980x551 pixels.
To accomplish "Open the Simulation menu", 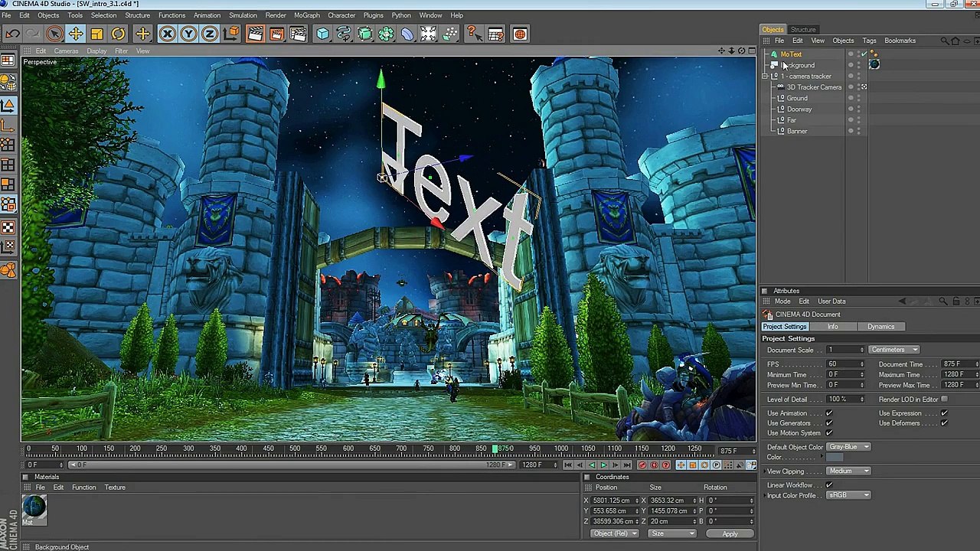I will (x=243, y=15).
